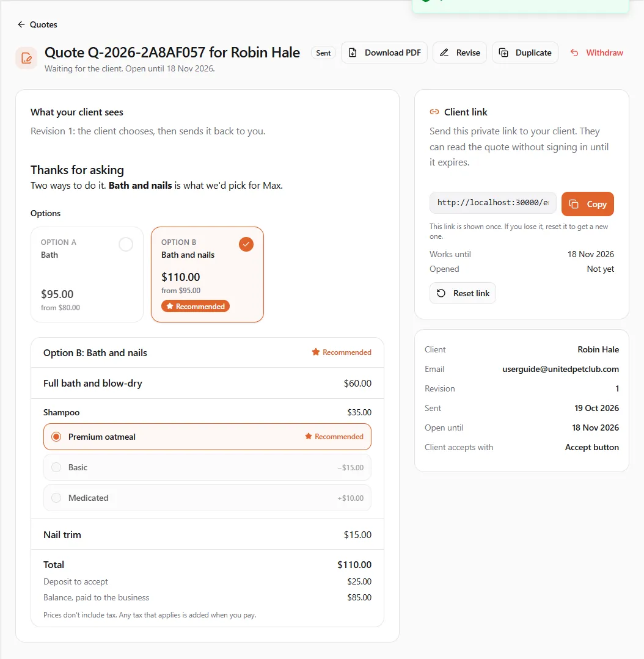The width and height of the screenshot is (644, 659).
Task: Click the copy icon inside the Copy button
Action: click(574, 204)
